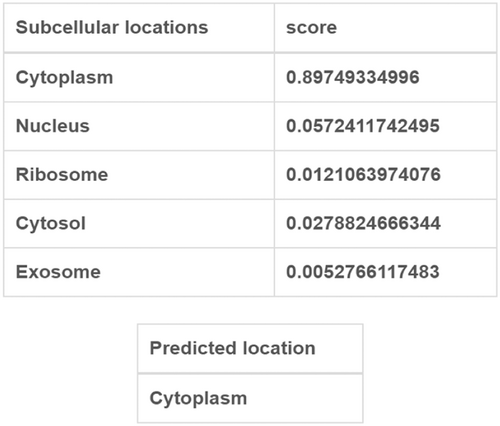Click the Ribosome score 0.0121063974076
500x426 pixels.
click(363, 175)
